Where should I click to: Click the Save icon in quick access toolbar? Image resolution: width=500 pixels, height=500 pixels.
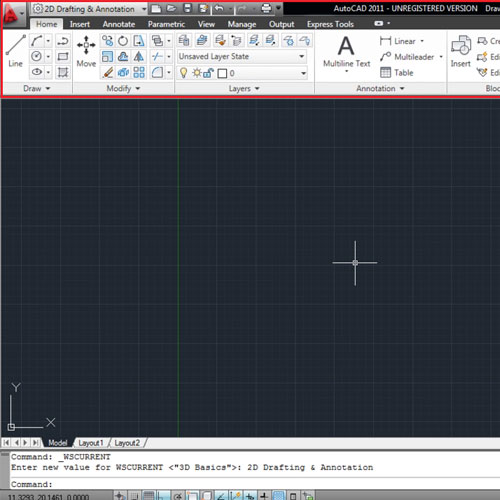coord(187,8)
